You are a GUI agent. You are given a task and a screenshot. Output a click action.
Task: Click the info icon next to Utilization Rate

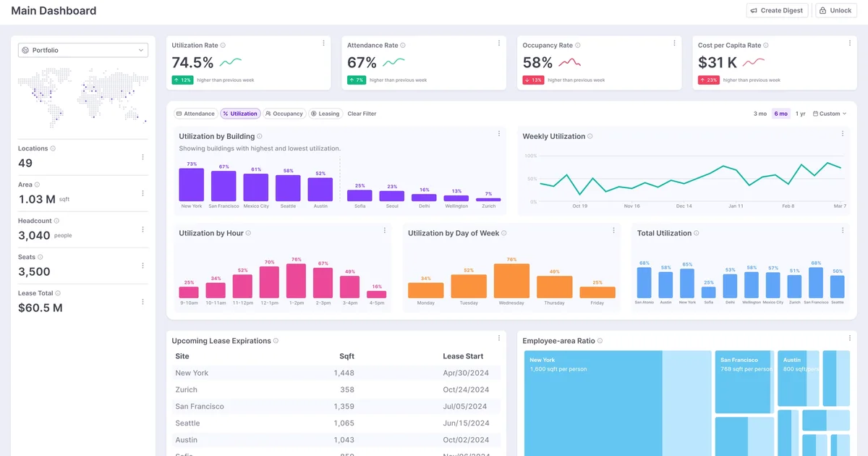tap(223, 46)
